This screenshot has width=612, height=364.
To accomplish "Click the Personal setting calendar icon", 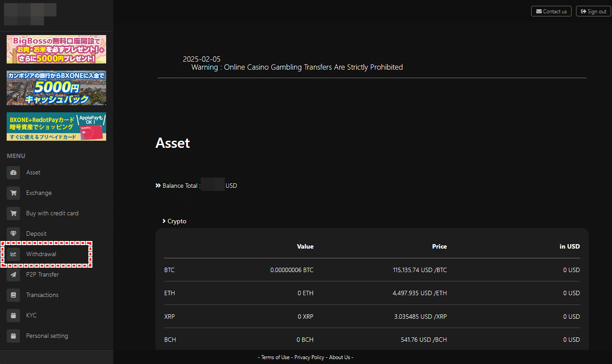I will tap(13, 336).
